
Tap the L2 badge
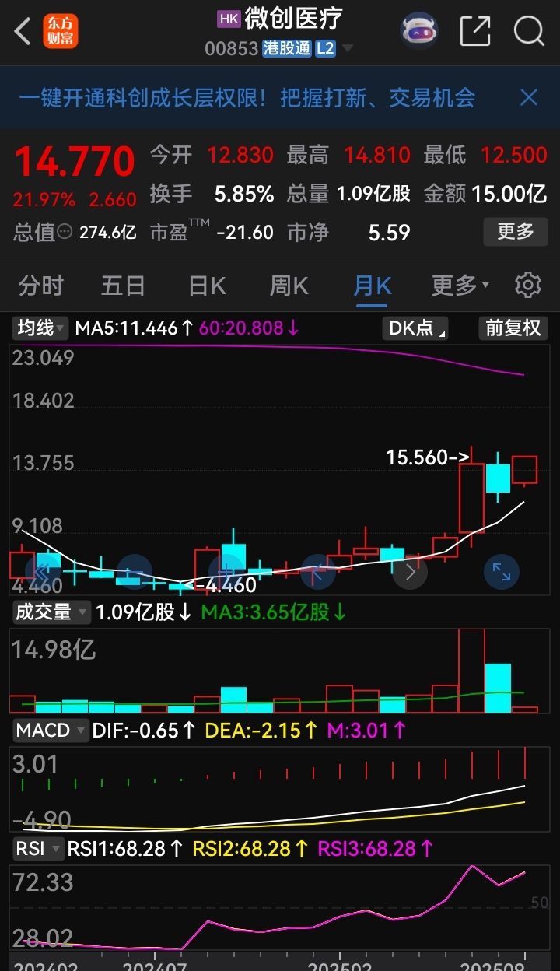325,48
